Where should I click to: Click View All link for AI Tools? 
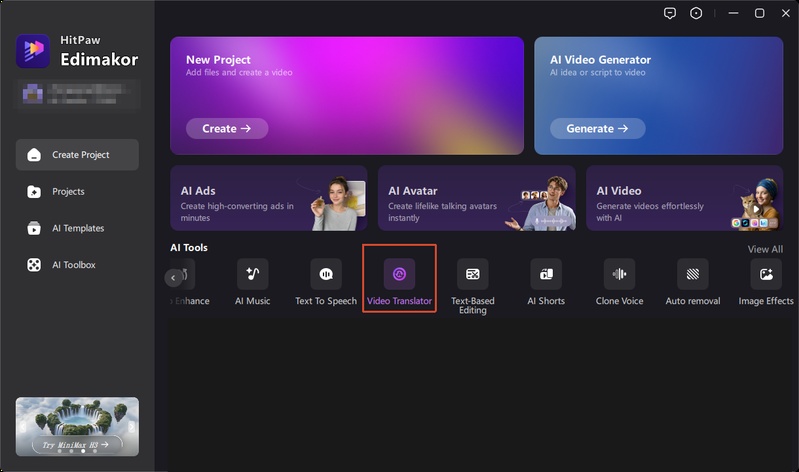pos(765,249)
